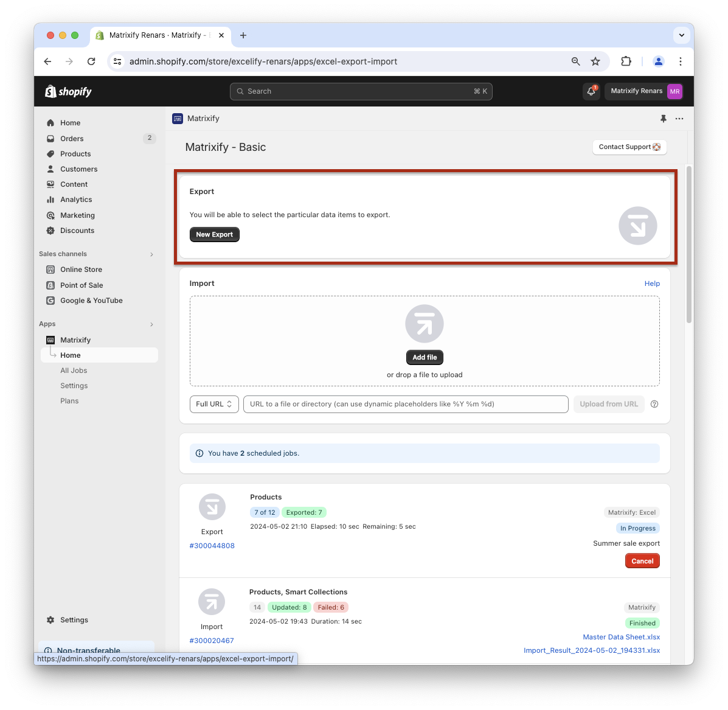Expand the Sales channels section
Screen dimensions: 728x710
pyautogui.click(x=151, y=254)
